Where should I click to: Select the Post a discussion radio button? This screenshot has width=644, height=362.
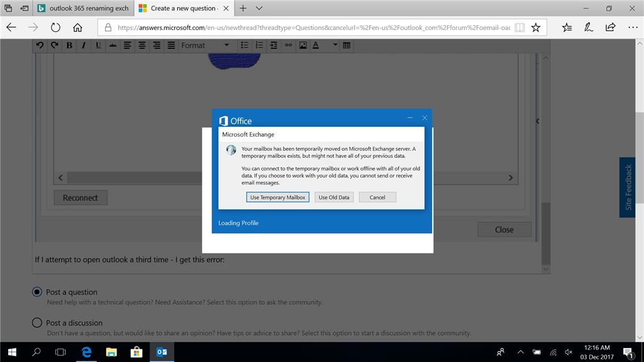click(x=37, y=322)
